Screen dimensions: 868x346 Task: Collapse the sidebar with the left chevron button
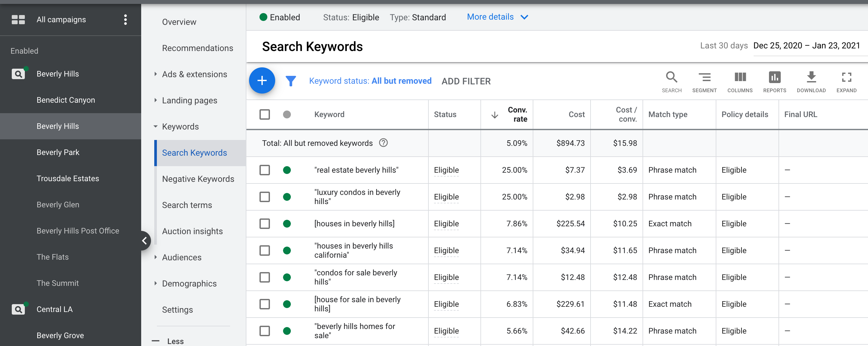click(144, 240)
